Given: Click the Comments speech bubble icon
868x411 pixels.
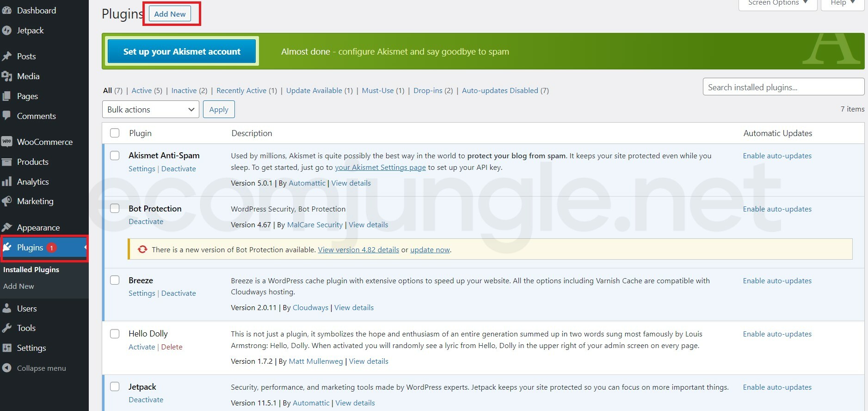Looking at the screenshot, I should [6, 116].
